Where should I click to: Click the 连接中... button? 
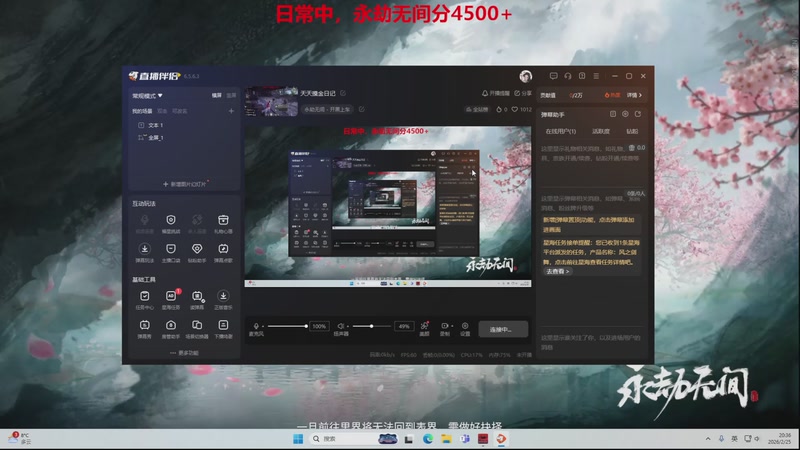[x=503, y=330]
